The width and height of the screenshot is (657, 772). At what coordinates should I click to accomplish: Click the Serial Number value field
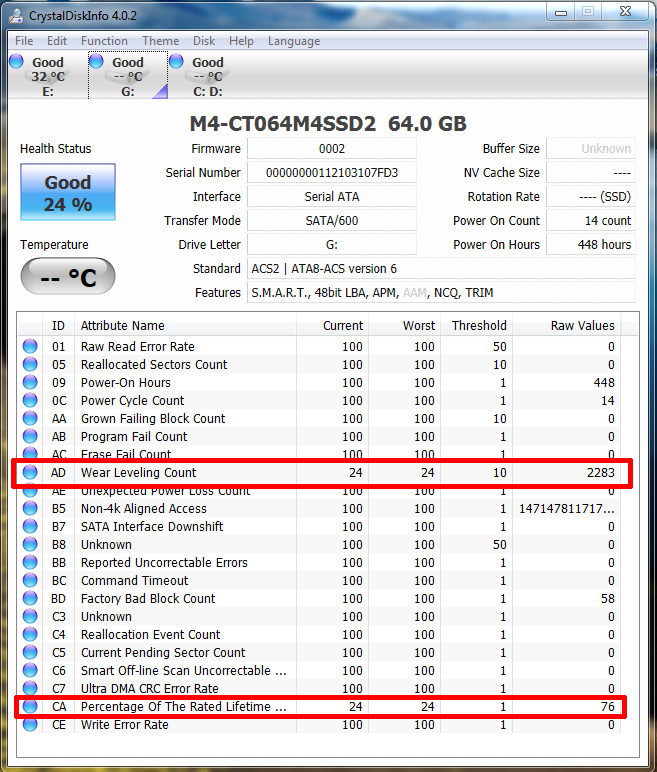(332, 173)
